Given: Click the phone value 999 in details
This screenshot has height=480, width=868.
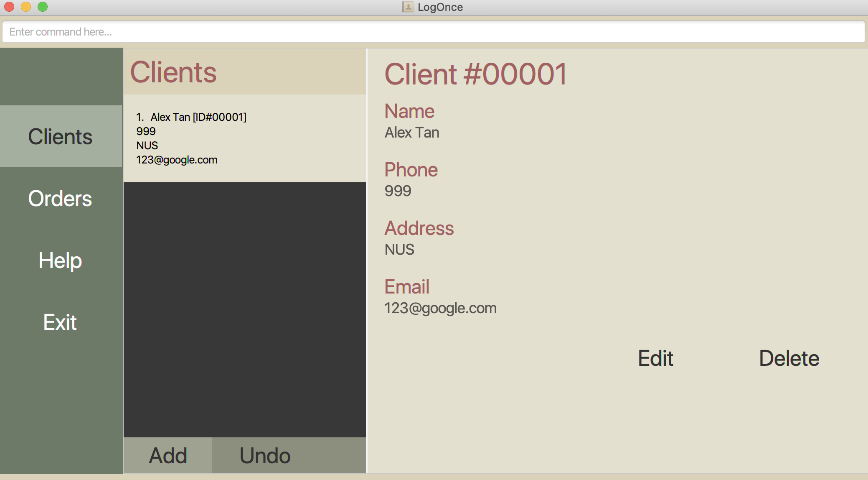Looking at the screenshot, I should click(398, 191).
